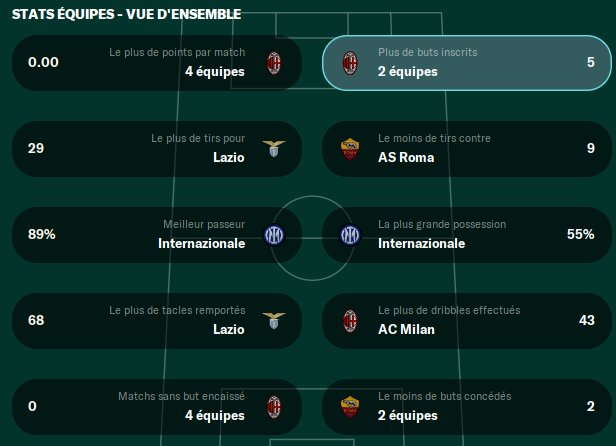Select AS Roma under Le moins de tirs contre
616x446 pixels.
tap(406, 158)
